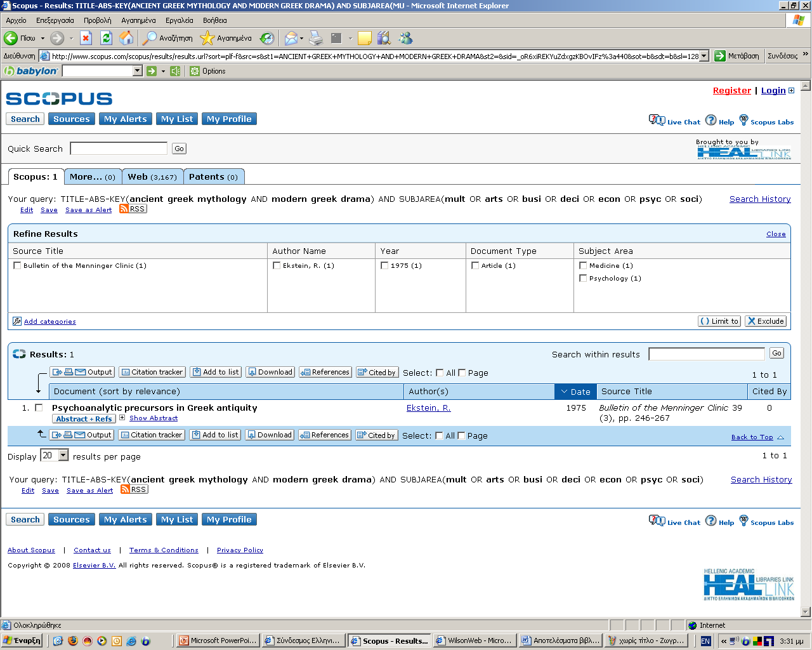The image size is (812, 650).
Task: Open Ekstein, R. author link
Action: coord(428,408)
